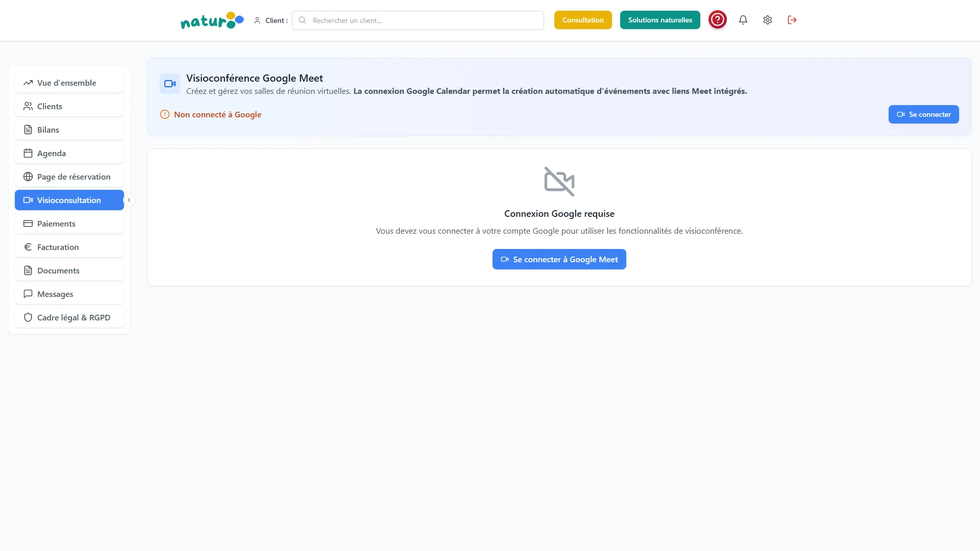This screenshot has width=980, height=551.
Task: Focus the Rechercher un client search field
Action: coord(418,20)
